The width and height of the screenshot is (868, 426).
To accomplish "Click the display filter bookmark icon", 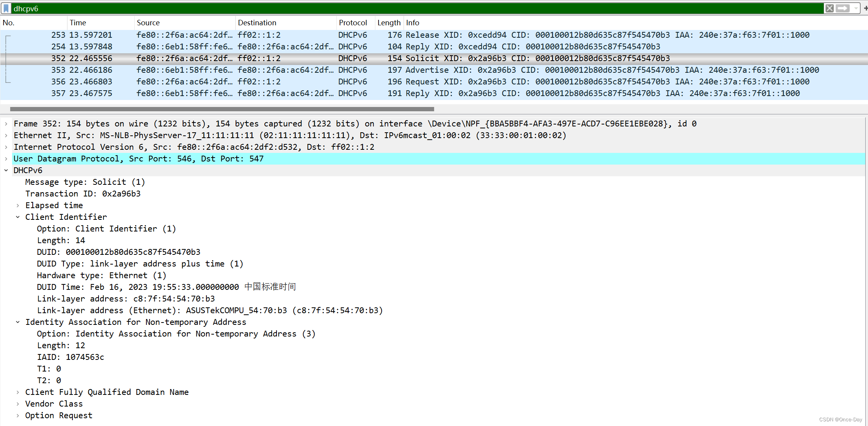I will tap(6, 8).
